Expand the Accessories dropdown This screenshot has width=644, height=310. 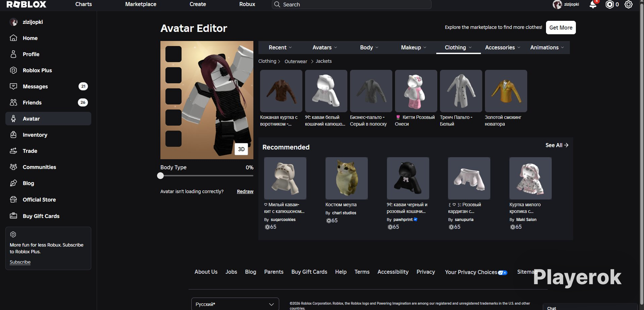click(x=503, y=48)
